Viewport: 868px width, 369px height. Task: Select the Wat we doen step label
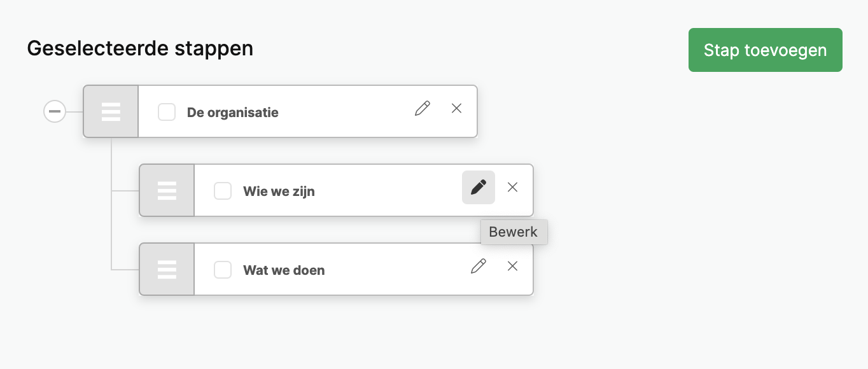click(284, 270)
